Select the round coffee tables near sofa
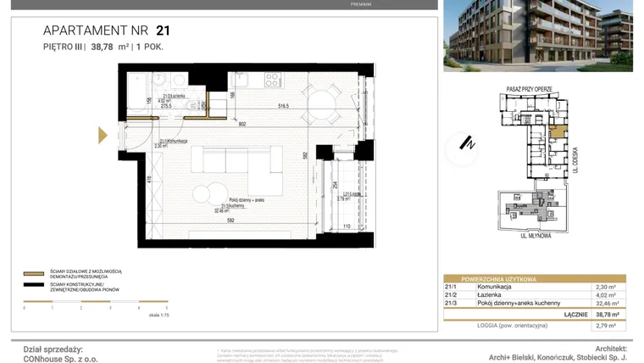Screen dimensions: 644x363 [x=210, y=193]
